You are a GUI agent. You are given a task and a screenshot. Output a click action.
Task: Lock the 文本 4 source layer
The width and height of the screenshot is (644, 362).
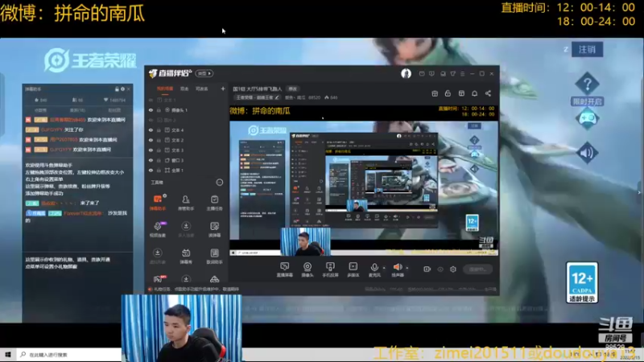click(159, 130)
